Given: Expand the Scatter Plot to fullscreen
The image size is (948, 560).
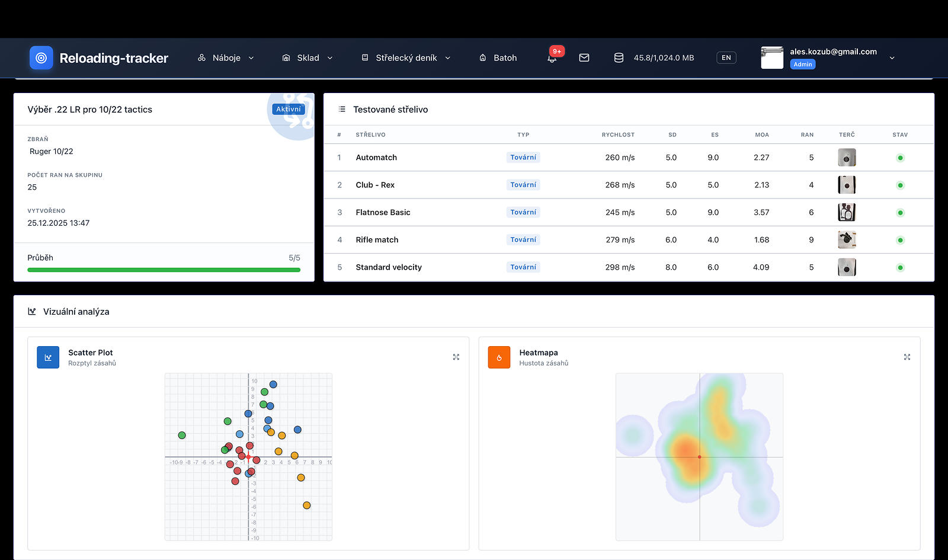Looking at the screenshot, I should tap(456, 357).
